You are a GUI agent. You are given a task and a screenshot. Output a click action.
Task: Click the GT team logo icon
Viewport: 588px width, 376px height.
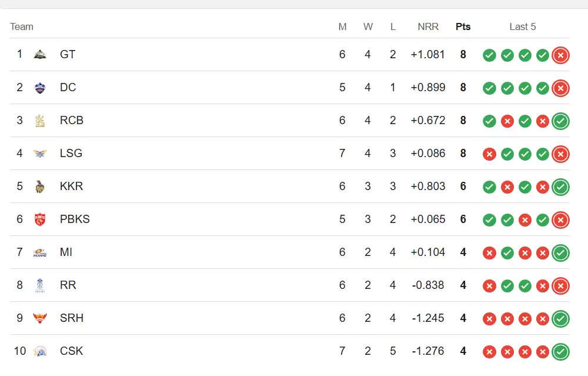coord(40,55)
